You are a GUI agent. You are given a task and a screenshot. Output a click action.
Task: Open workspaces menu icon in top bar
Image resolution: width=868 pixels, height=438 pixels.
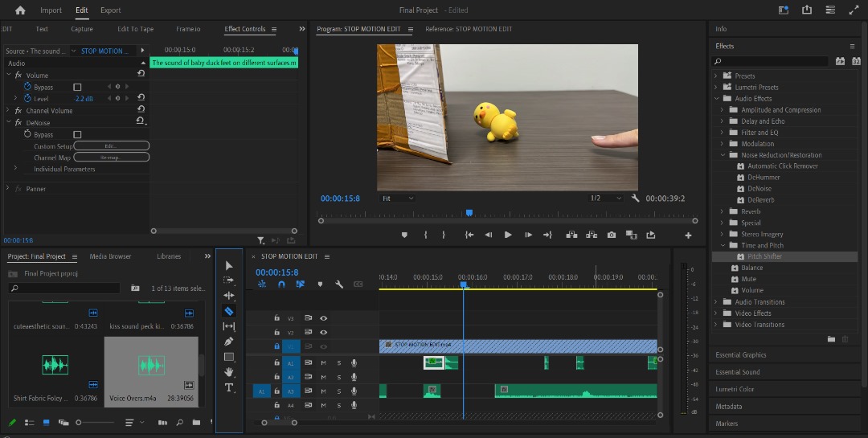(x=830, y=10)
